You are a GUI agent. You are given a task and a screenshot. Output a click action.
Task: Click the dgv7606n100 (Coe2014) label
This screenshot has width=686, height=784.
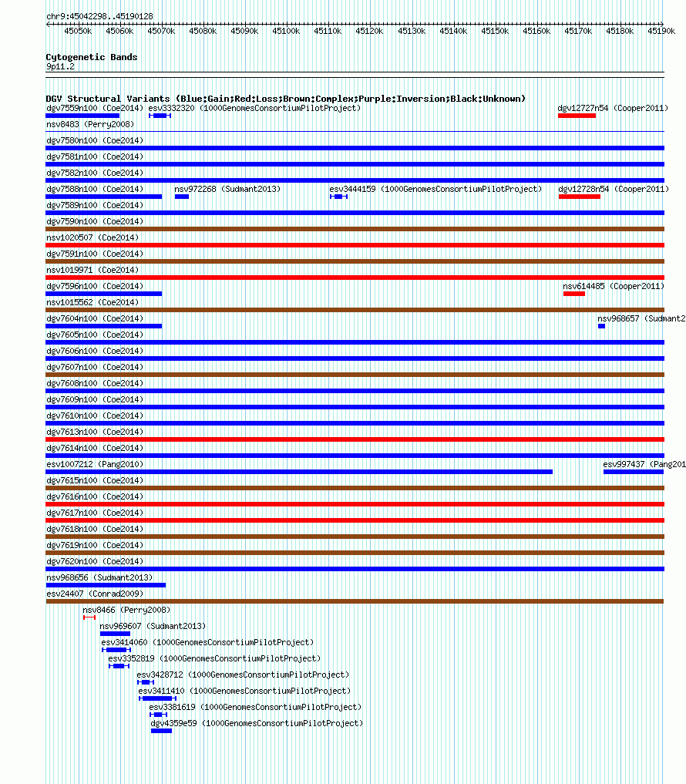95,351
